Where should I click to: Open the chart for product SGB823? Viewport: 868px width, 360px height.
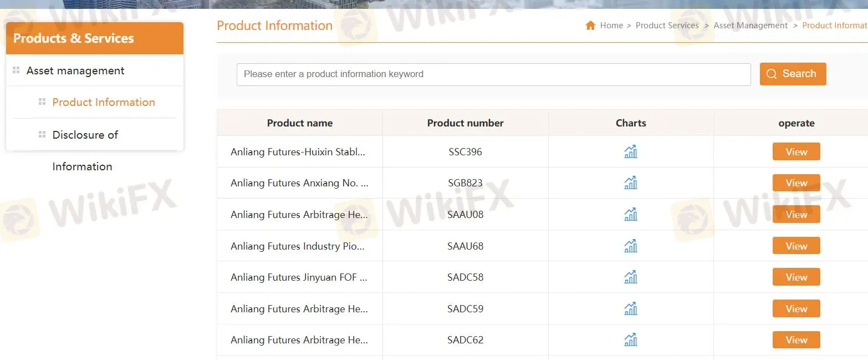point(630,182)
